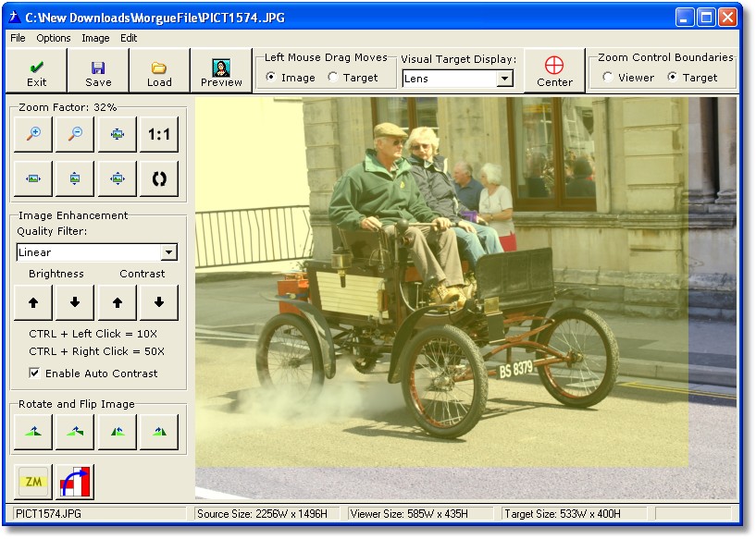Close the window with the red X
Image resolution: width=756 pixels, height=539 pixels.
click(x=727, y=18)
